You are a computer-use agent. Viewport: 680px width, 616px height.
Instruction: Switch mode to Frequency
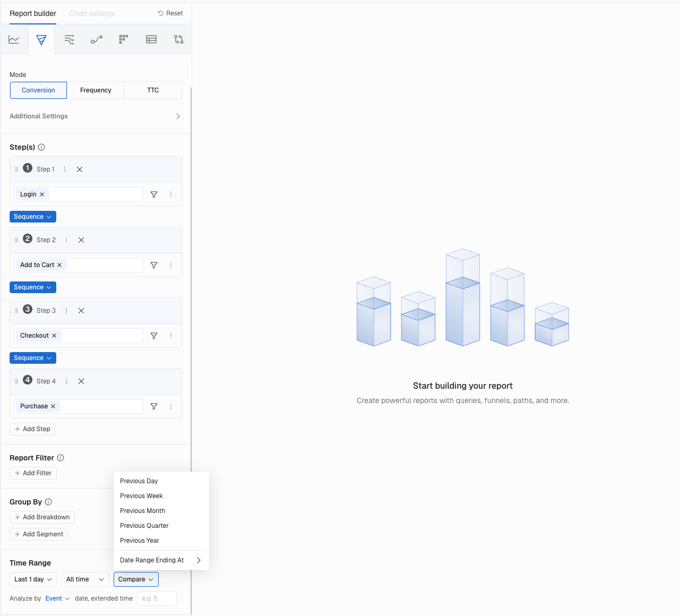[96, 90]
